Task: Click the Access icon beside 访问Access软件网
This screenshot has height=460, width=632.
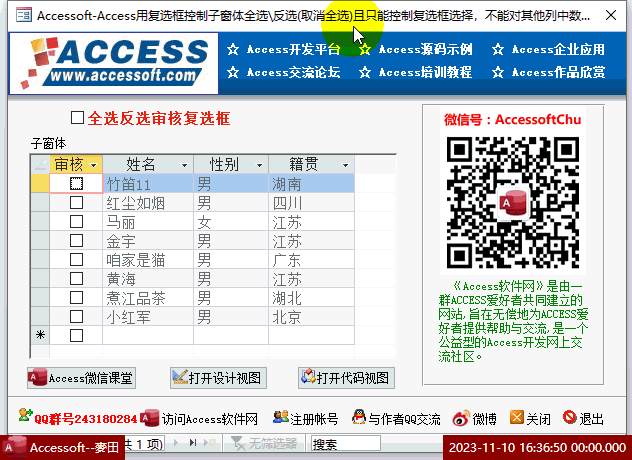Action: (x=150, y=418)
